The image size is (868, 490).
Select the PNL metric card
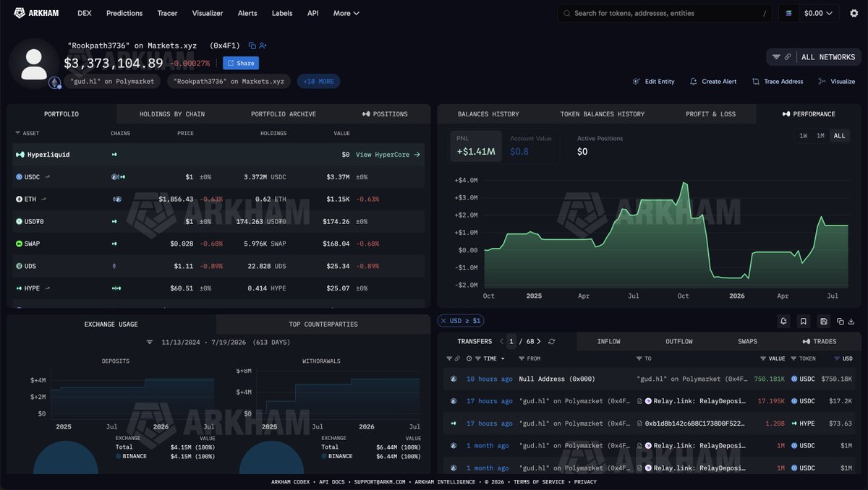point(475,145)
